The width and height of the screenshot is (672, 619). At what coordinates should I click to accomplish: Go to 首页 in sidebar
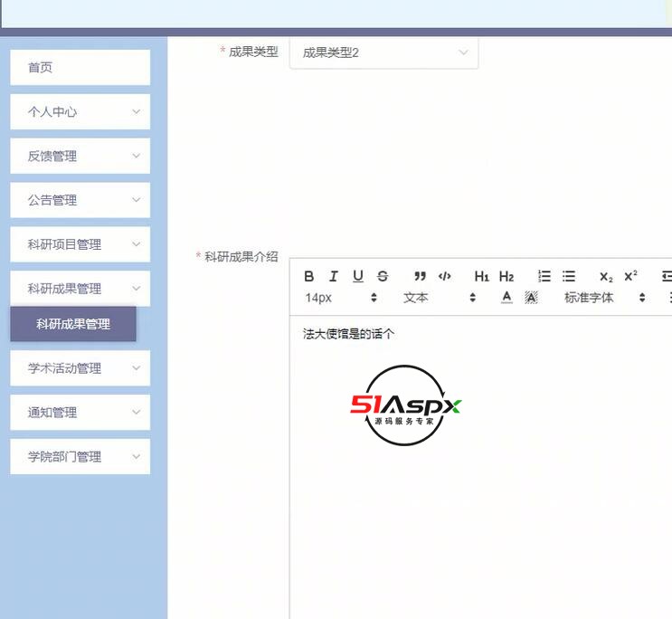click(x=80, y=67)
